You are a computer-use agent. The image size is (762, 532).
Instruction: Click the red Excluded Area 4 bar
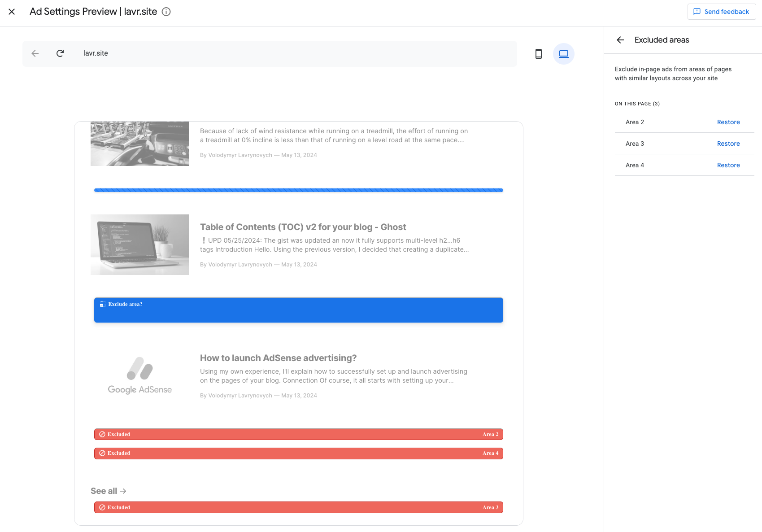click(298, 453)
